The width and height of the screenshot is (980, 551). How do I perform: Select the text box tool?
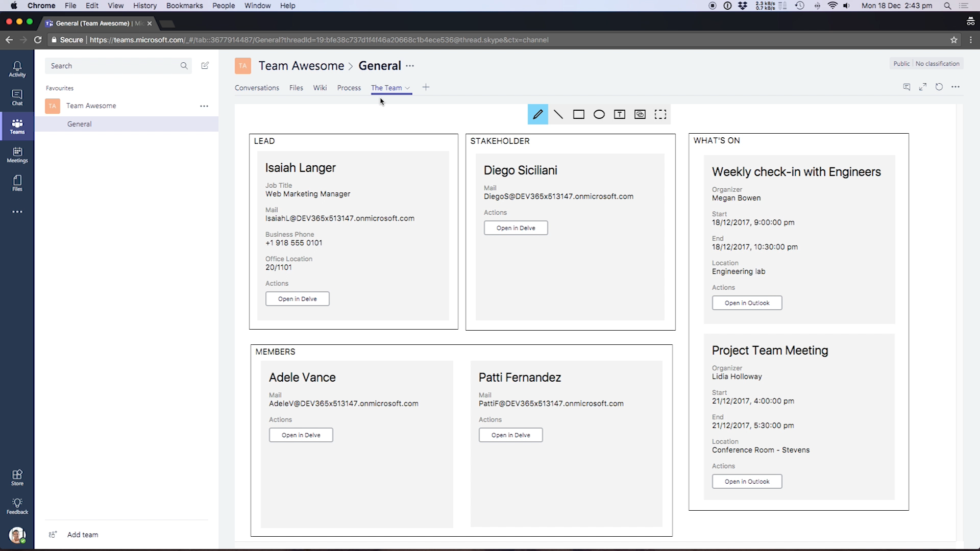point(619,114)
